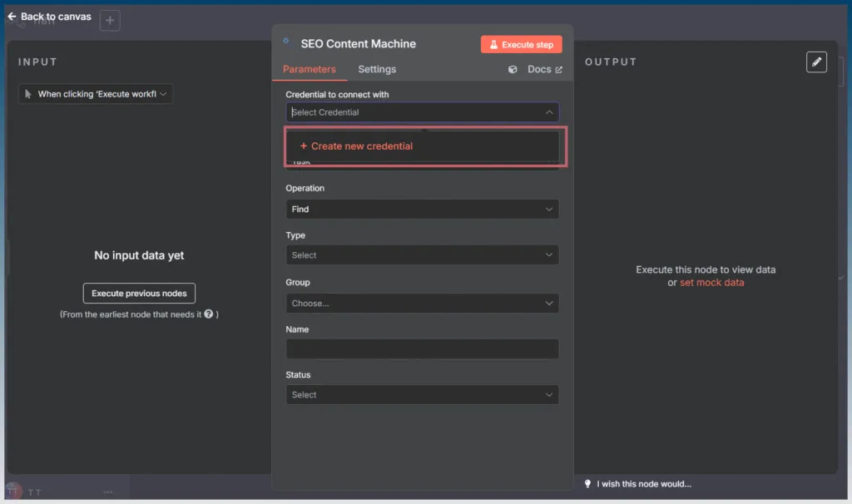The image size is (852, 504).
Task: Click the pencil edit icon in Output panel
Action: (x=816, y=62)
